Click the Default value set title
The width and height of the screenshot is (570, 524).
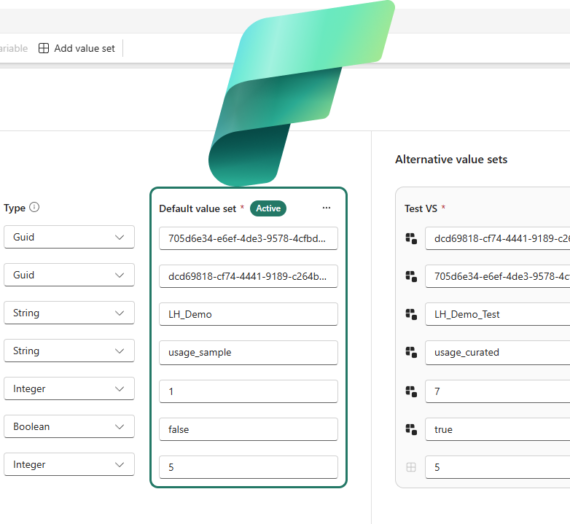pyautogui.click(x=198, y=209)
